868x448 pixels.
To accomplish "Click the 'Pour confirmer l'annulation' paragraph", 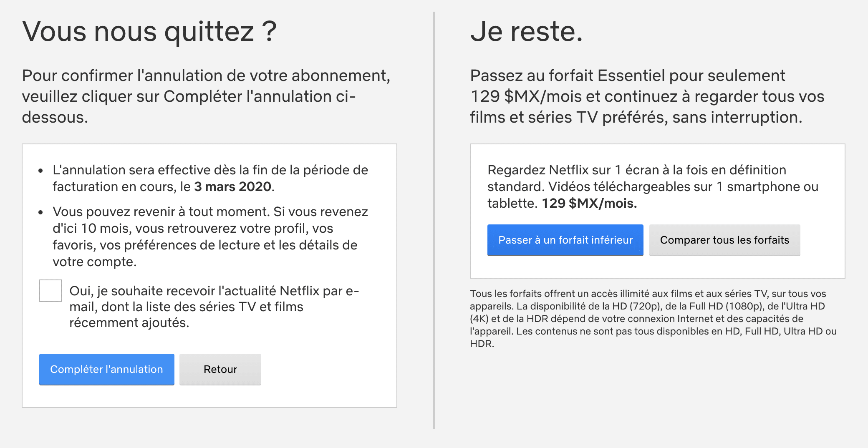I will [x=206, y=96].
